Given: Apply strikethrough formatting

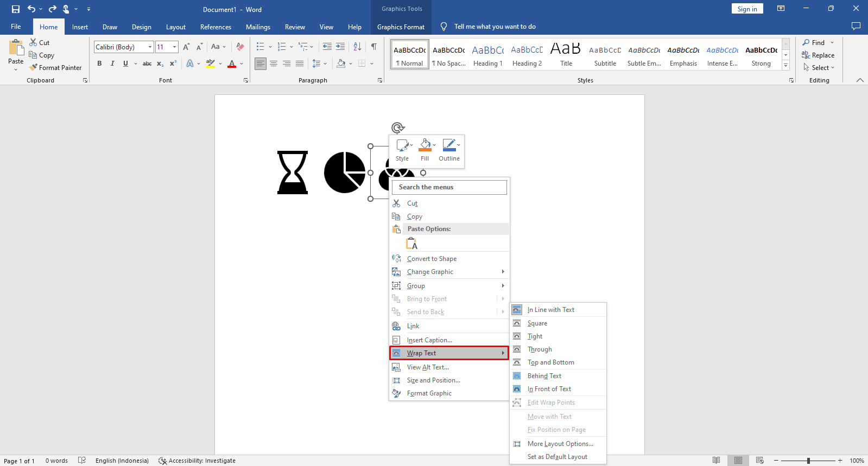Looking at the screenshot, I should click(147, 63).
